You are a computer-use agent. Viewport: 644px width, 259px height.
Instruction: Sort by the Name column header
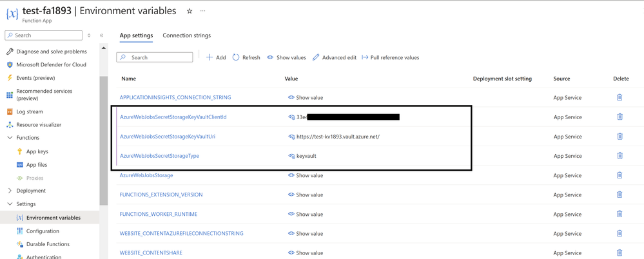click(128, 79)
